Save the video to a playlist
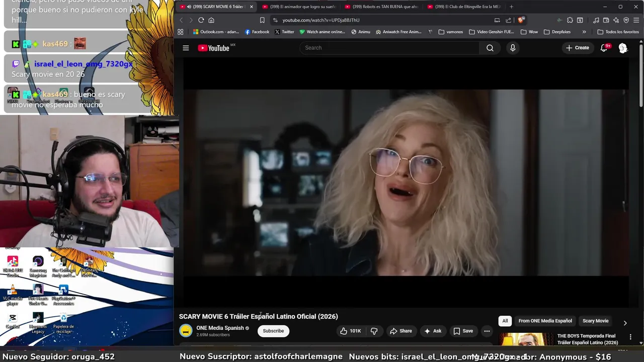 point(463,331)
